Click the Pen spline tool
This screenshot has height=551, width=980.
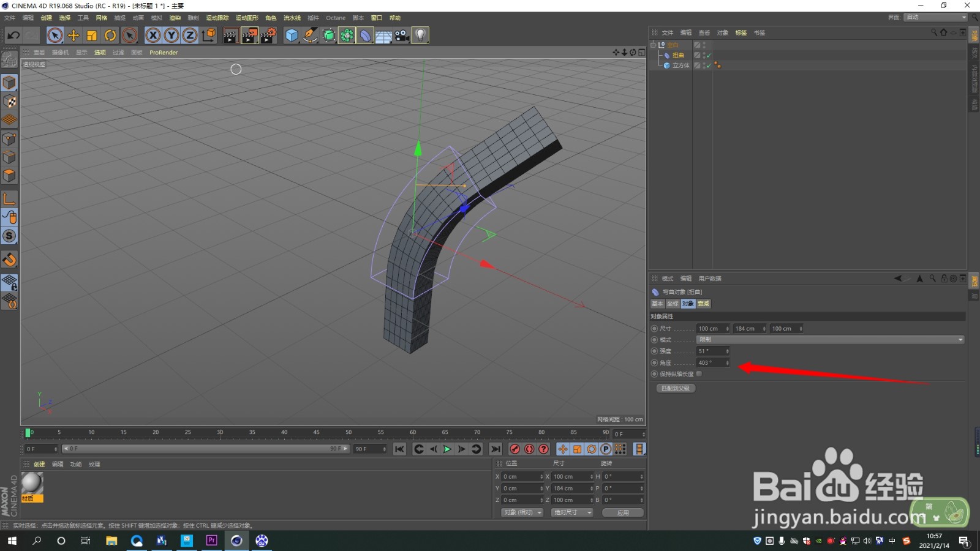pyautogui.click(x=311, y=36)
